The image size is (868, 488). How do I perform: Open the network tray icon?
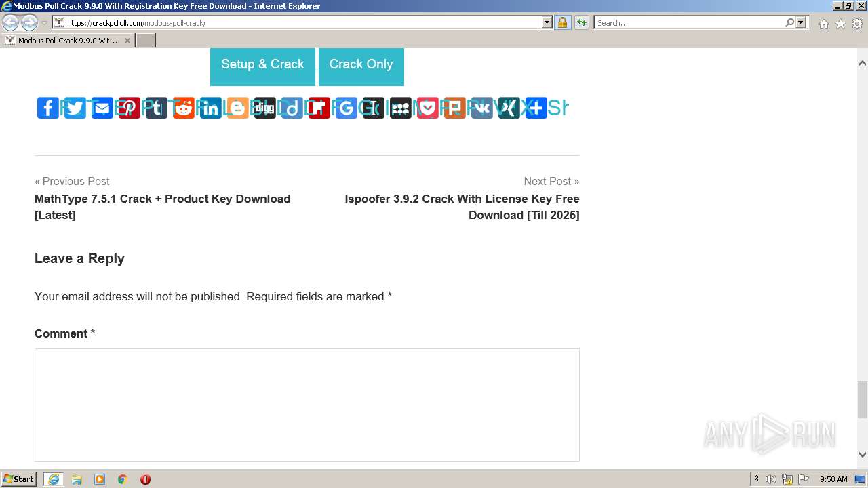click(x=787, y=479)
